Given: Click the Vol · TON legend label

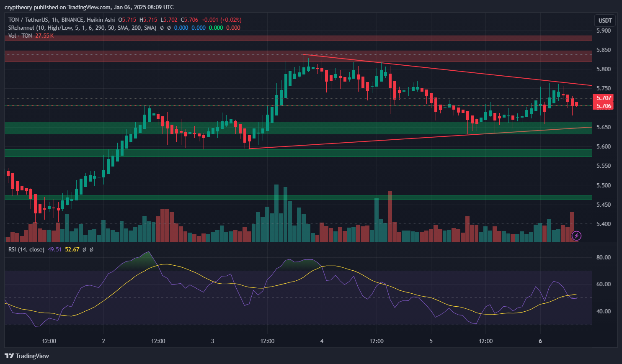Looking at the screenshot, I should pyautogui.click(x=20, y=36).
